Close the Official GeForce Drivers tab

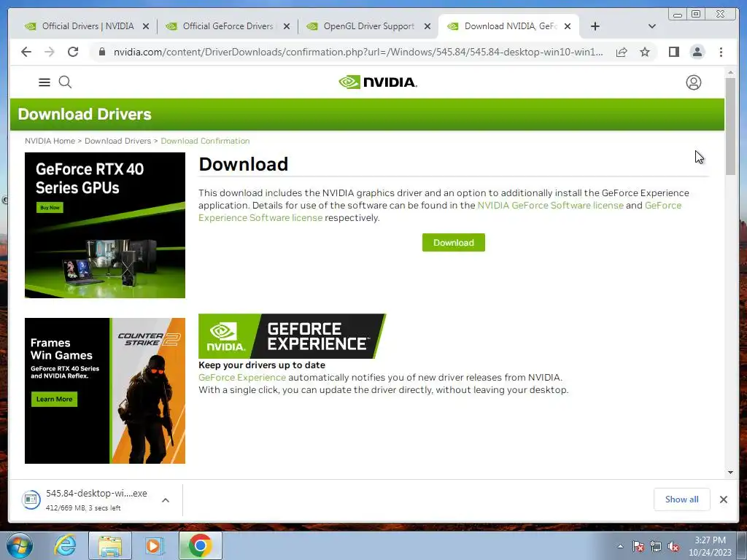286,26
